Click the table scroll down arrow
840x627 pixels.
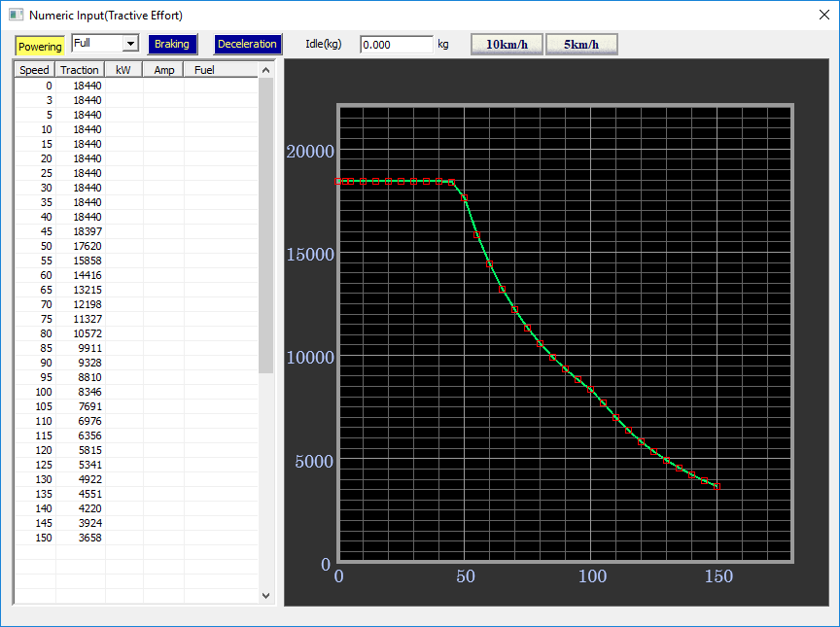[265, 596]
